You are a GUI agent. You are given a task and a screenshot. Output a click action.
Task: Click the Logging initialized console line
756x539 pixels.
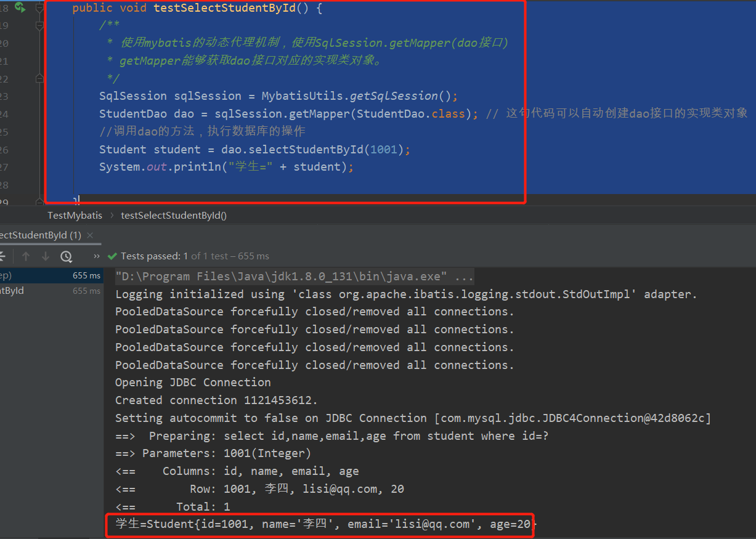tap(406, 294)
